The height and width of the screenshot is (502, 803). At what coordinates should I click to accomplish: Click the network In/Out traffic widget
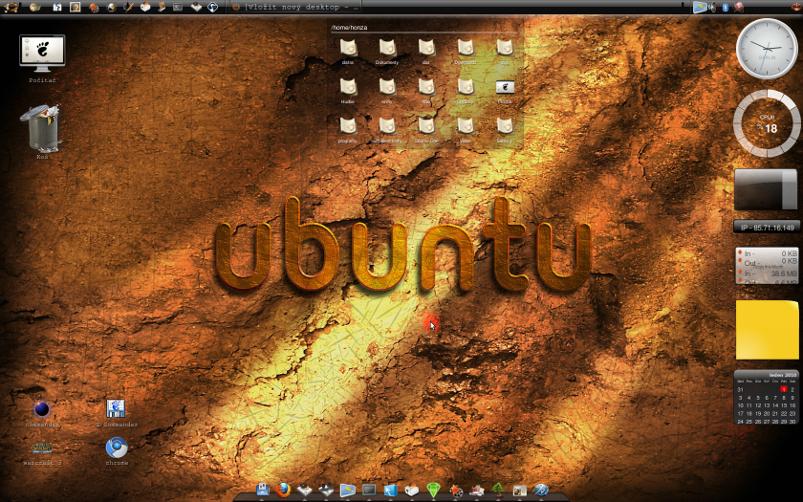767,265
